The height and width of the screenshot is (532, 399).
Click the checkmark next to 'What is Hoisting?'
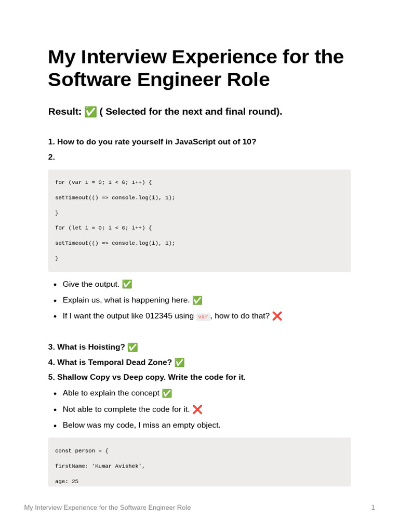pos(132,347)
